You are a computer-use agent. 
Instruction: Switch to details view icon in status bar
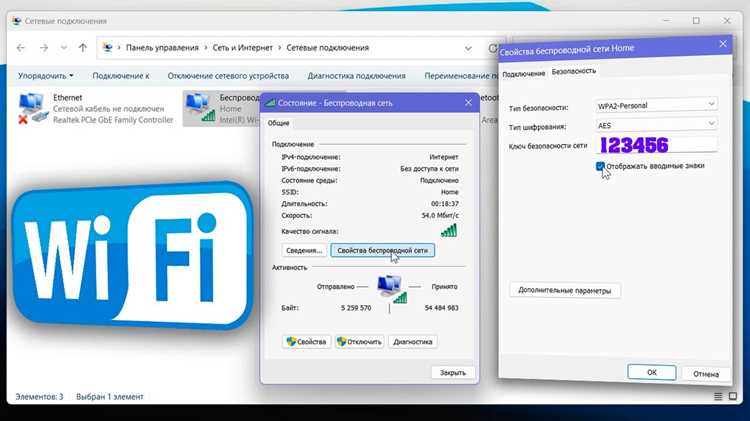[718, 397]
